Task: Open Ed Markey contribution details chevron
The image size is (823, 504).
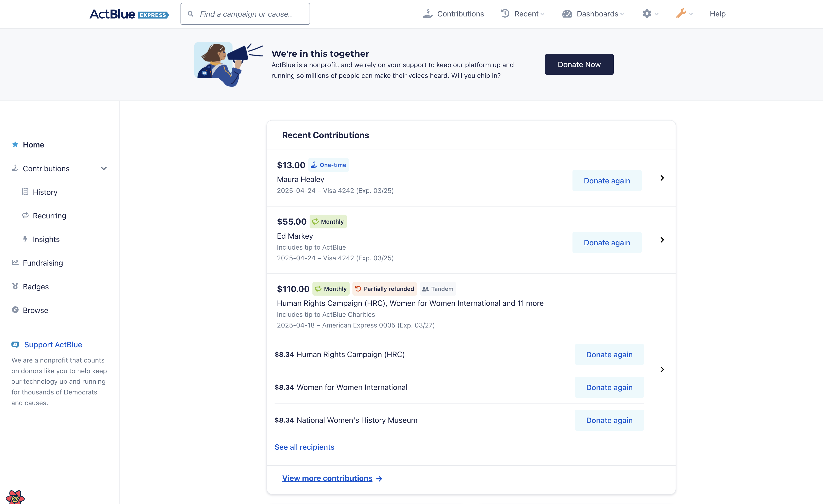Action: 662,240
